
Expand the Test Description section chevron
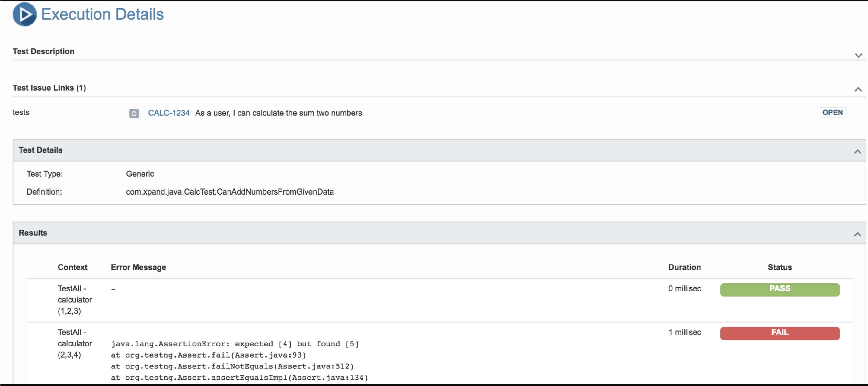click(858, 55)
